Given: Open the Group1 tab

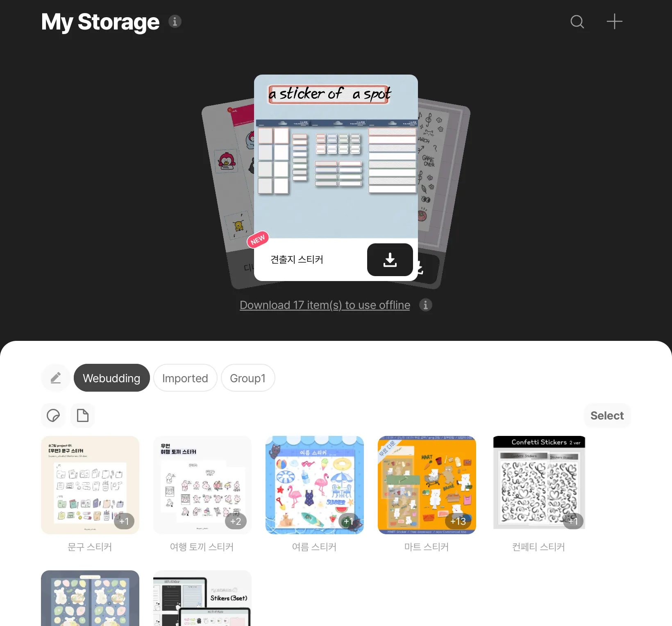Looking at the screenshot, I should [247, 378].
